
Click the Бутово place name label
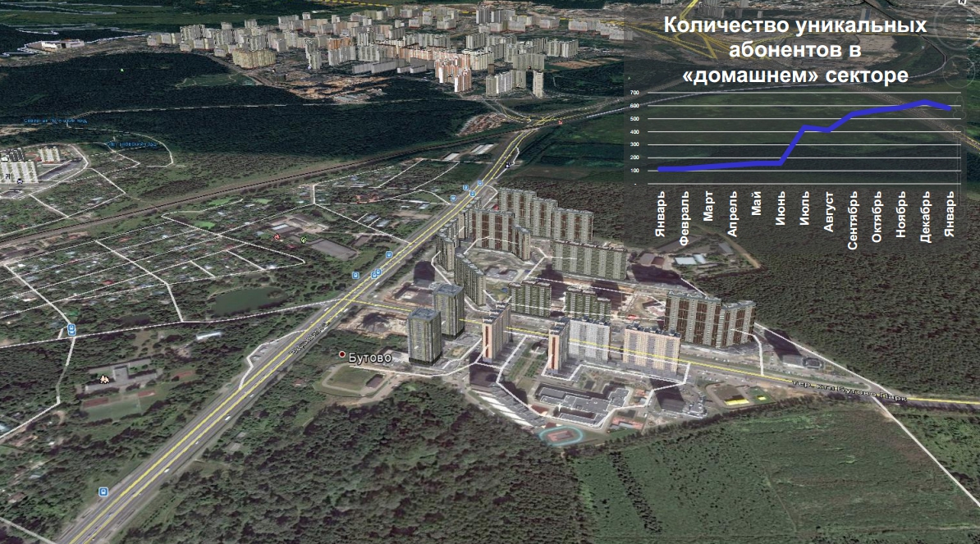click(x=366, y=358)
